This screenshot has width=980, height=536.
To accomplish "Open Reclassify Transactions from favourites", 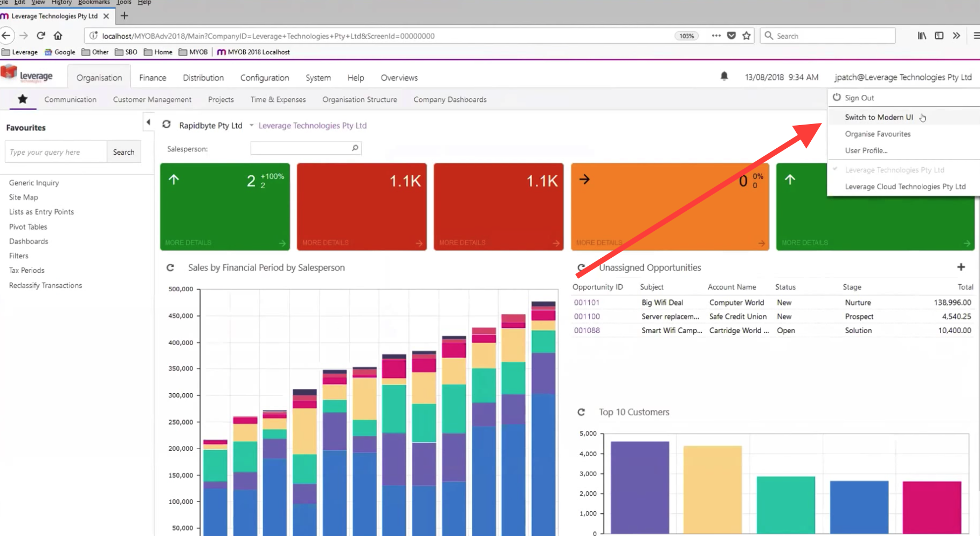I will coord(45,285).
